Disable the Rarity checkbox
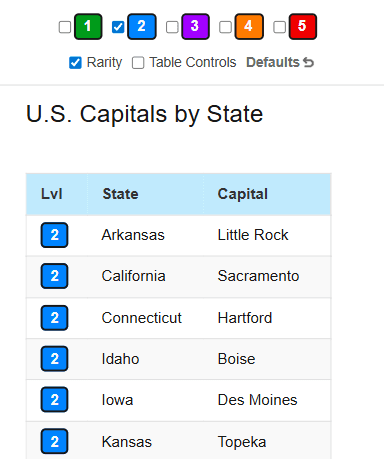The width and height of the screenshot is (384, 459). tap(75, 63)
